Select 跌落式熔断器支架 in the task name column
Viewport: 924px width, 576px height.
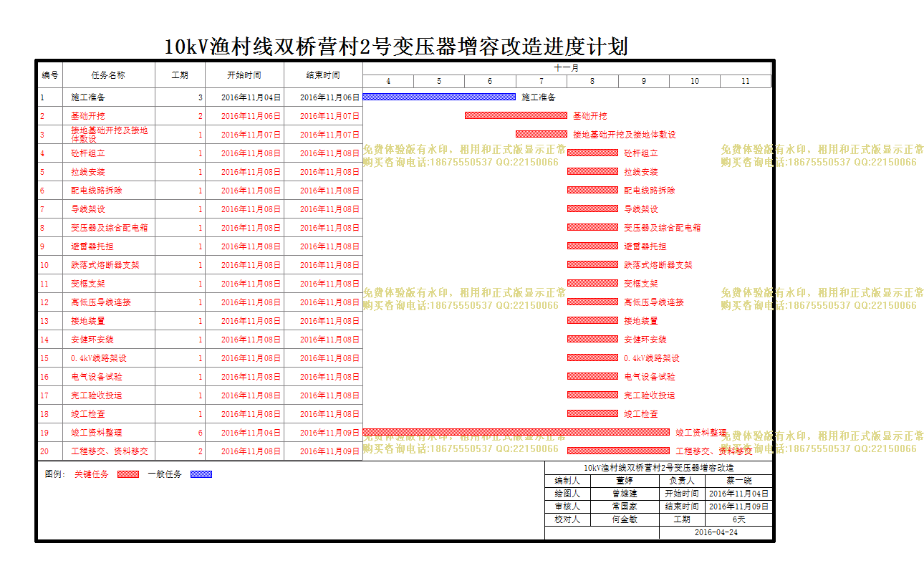coord(105,265)
